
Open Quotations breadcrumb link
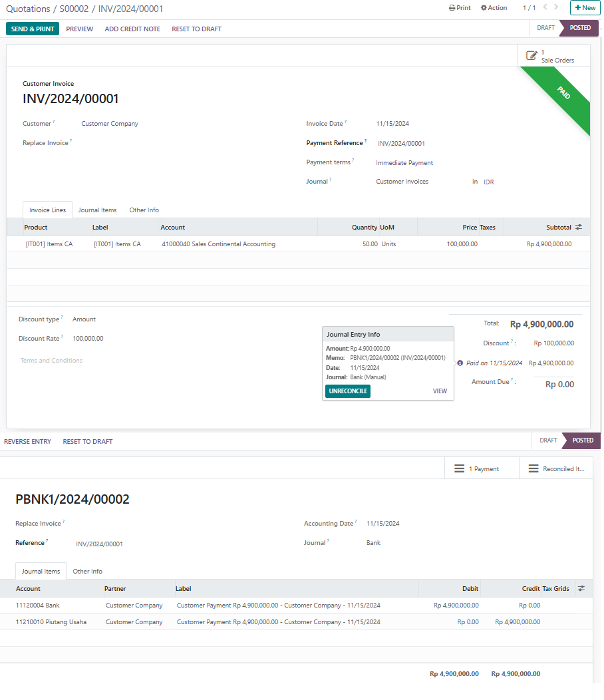[28, 9]
